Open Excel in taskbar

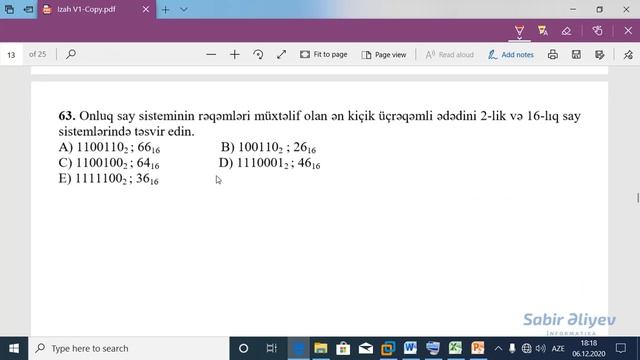(x=455, y=348)
